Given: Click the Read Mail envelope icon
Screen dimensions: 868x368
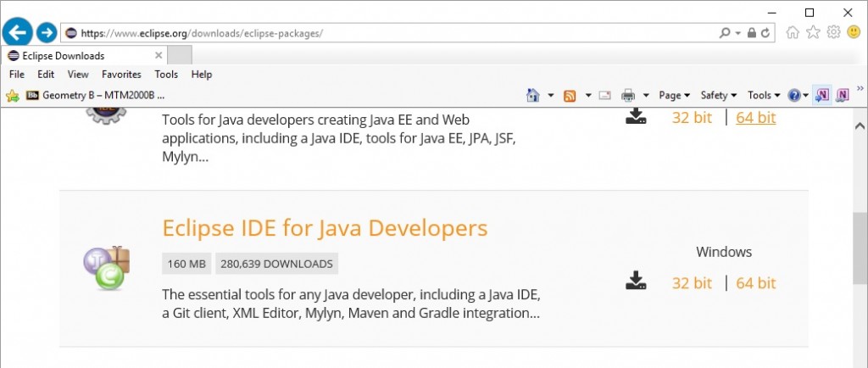Looking at the screenshot, I should coord(605,95).
